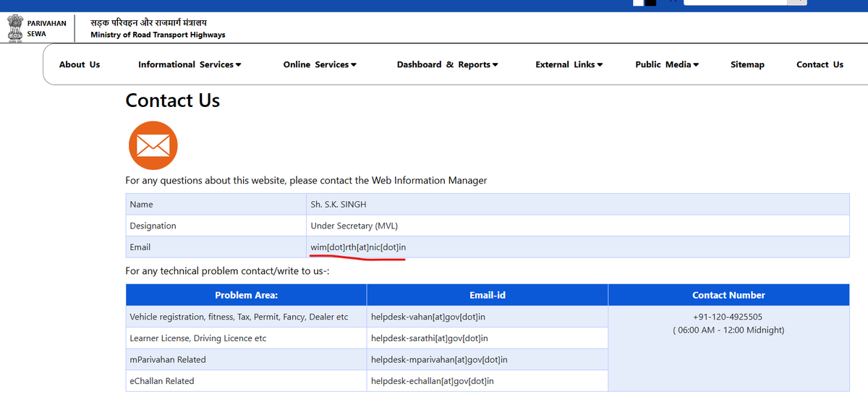Select the Learner License, Driving Licence row
This screenshot has height=407, width=868.
coord(246,338)
